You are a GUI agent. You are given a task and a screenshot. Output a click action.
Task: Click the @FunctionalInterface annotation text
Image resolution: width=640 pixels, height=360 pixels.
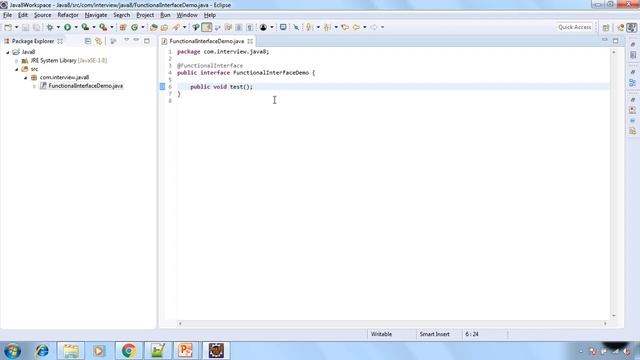(210, 66)
